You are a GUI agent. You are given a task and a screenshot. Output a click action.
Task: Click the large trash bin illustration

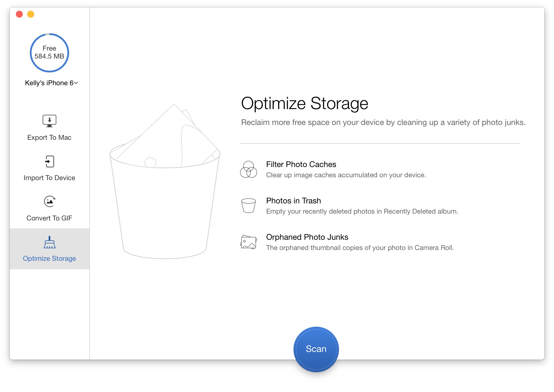[165, 181]
